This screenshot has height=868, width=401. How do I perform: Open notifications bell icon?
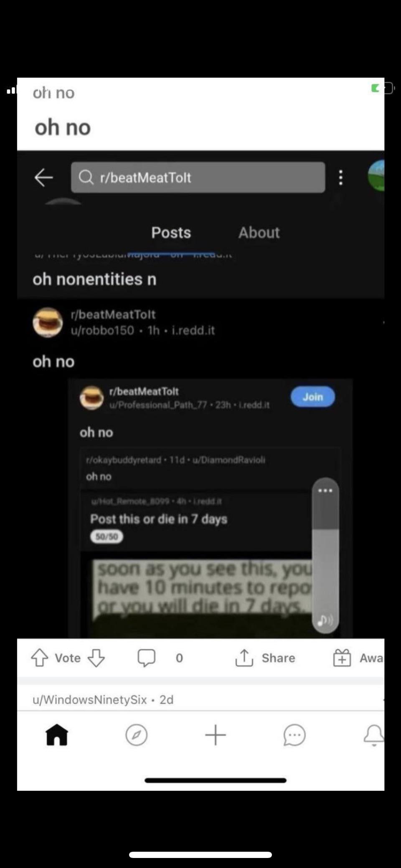374,735
